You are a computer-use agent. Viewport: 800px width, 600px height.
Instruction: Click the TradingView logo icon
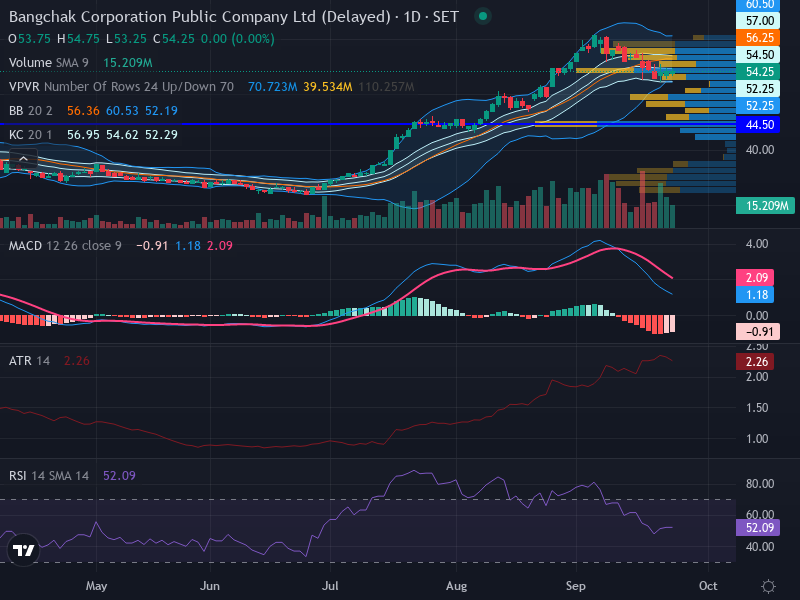tap(23, 550)
